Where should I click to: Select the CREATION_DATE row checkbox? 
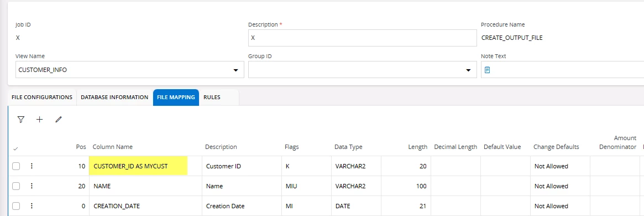[15, 205]
